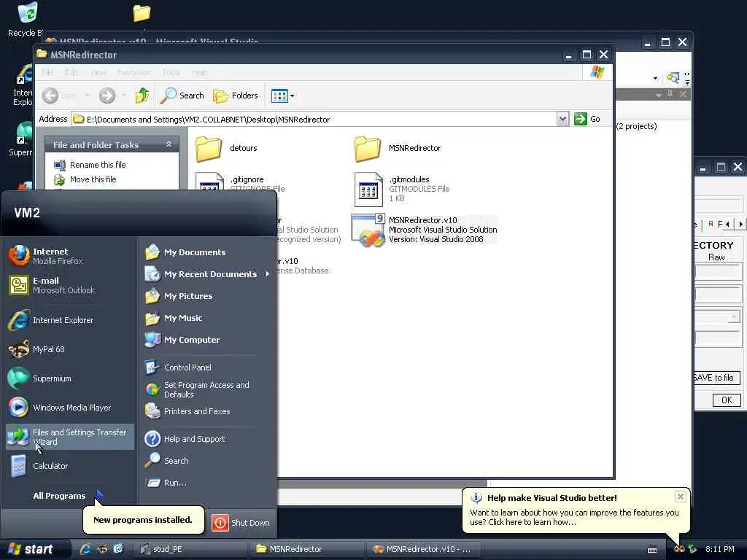Click MSNRedirector Explorer taskbar button

coord(307,549)
